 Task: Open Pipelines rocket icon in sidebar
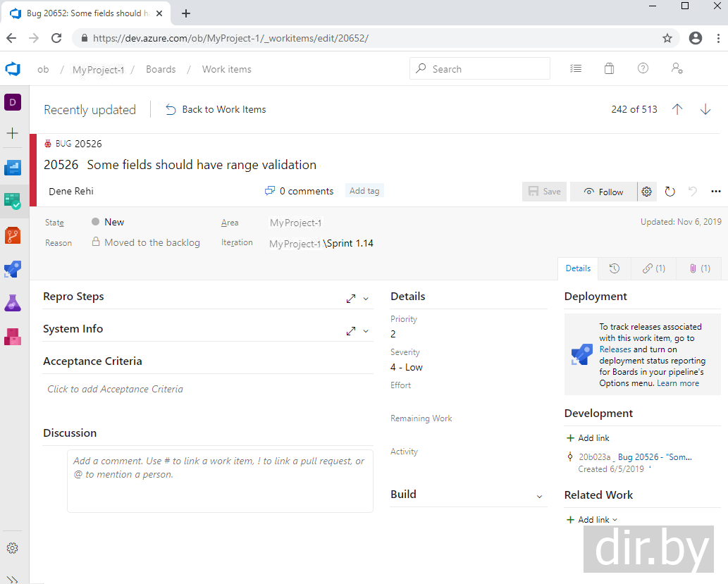[x=13, y=268]
